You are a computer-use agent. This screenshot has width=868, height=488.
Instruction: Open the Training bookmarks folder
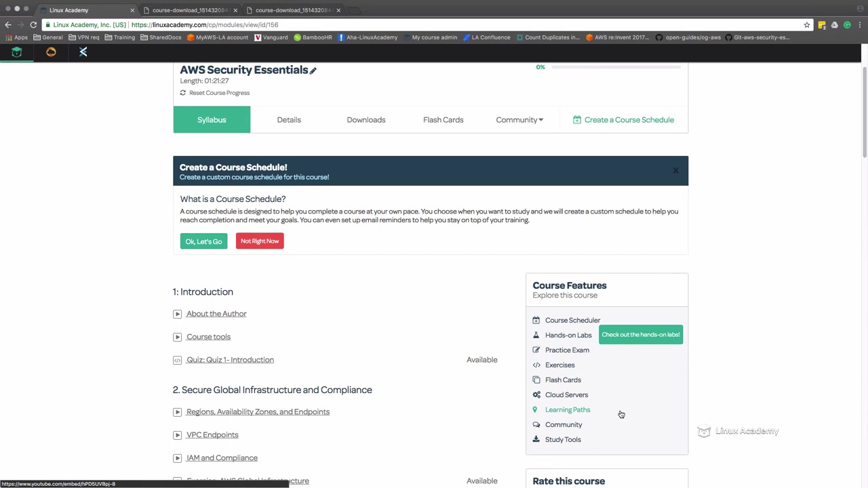tap(119, 37)
